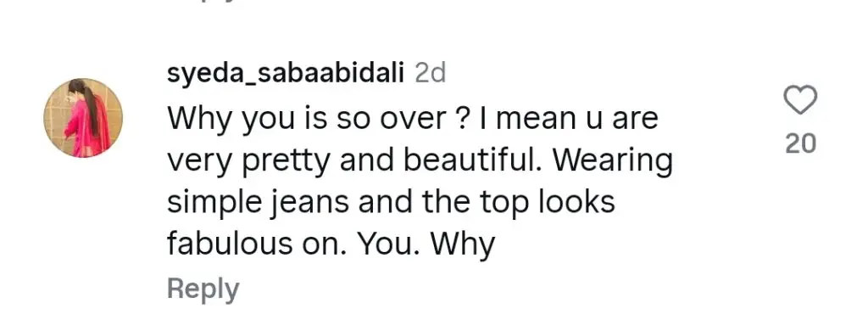Click the comment line starting 'Why you is so over'
Viewport: 868px width, 331px height.
click(413, 119)
